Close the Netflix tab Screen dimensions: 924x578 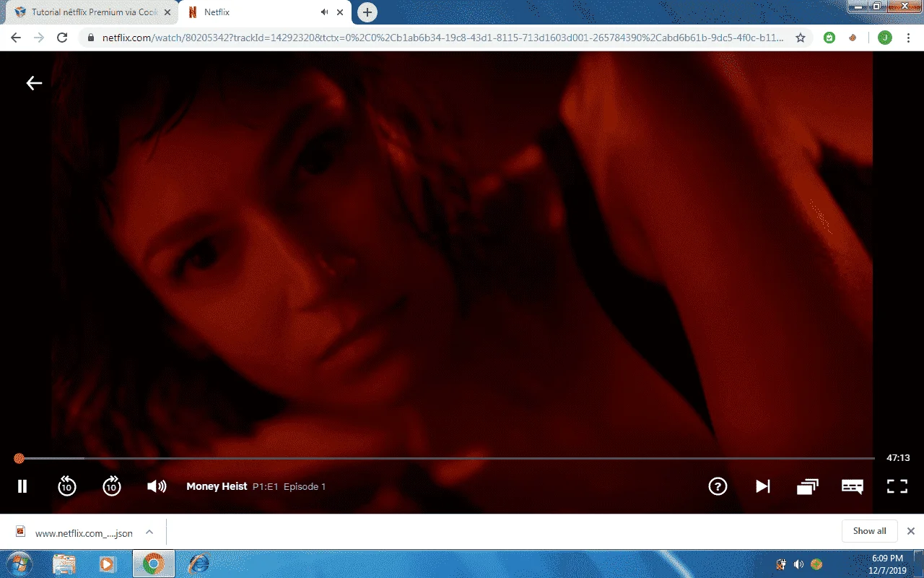click(x=341, y=12)
